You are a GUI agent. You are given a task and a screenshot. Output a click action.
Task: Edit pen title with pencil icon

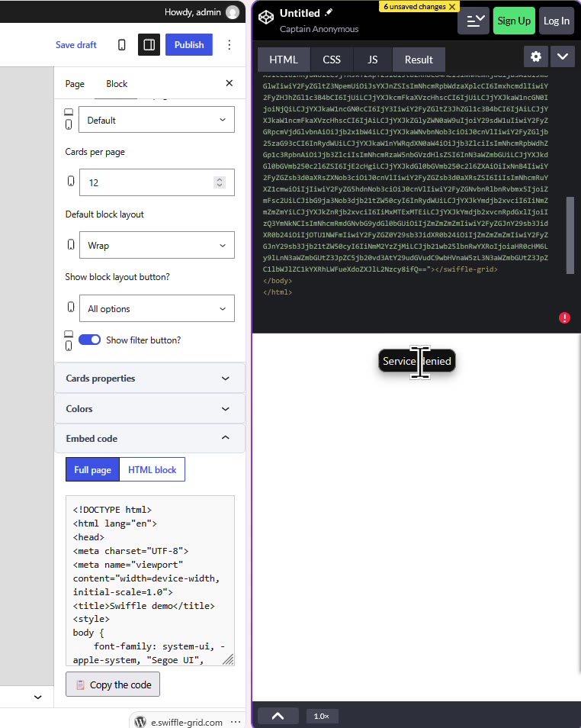(x=329, y=12)
